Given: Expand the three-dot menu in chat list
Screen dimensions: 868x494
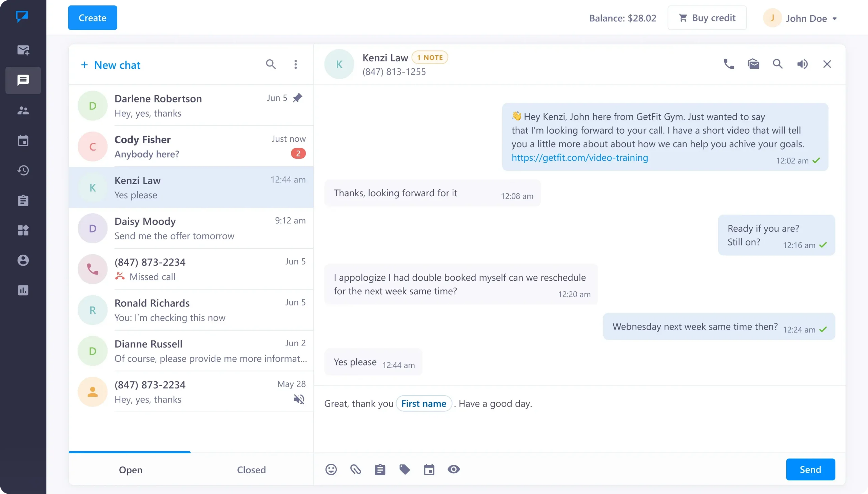Looking at the screenshot, I should tap(296, 64).
